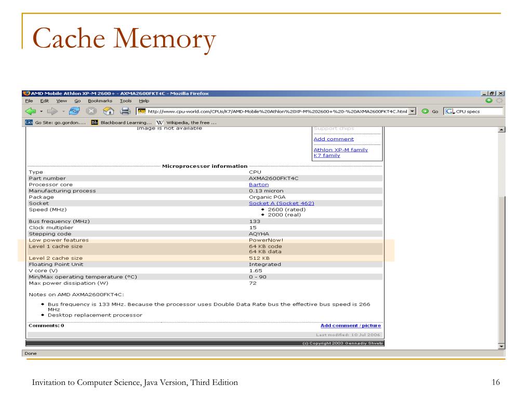The width and height of the screenshot is (532, 399).
Task: Click 'Add comment / picture' link
Action: (351, 325)
